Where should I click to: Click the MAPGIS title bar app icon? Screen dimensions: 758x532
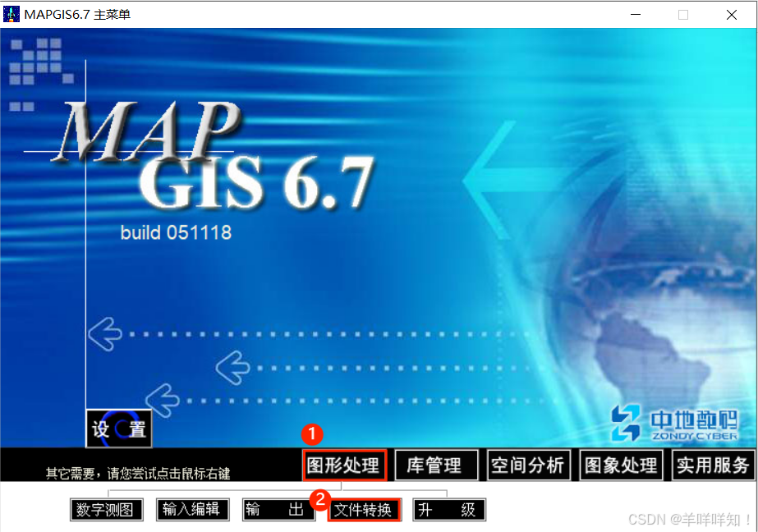(11, 15)
